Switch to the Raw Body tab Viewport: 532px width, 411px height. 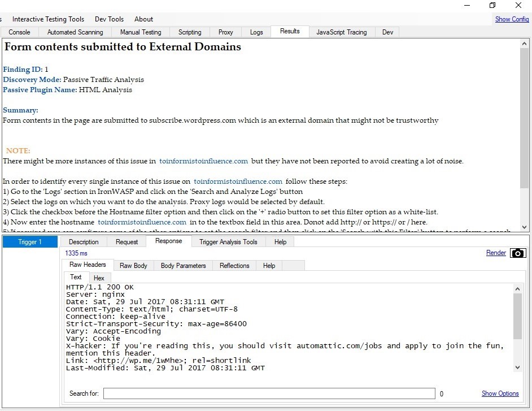point(133,266)
